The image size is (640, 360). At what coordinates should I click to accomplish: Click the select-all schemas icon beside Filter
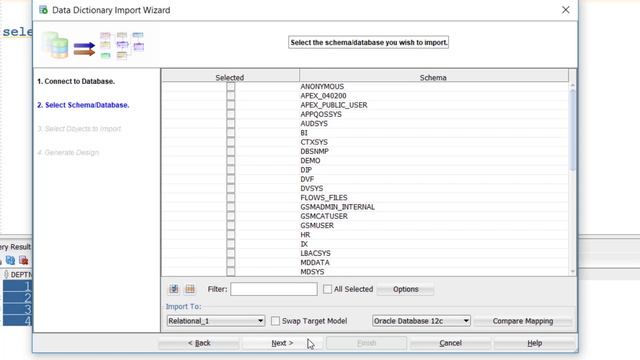(x=174, y=289)
